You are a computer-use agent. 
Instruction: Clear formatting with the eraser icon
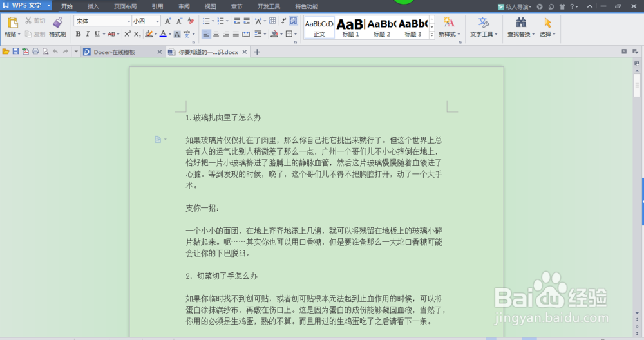point(191,21)
